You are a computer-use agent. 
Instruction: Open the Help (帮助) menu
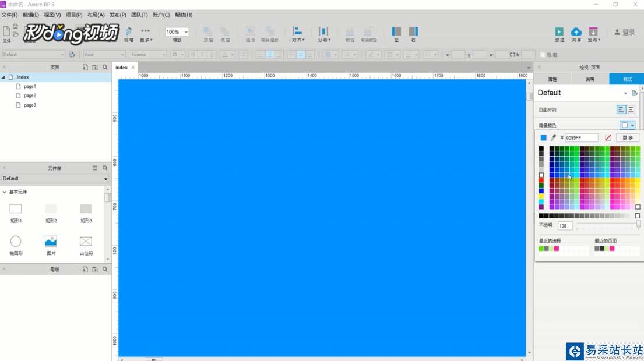pyautogui.click(x=183, y=15)
